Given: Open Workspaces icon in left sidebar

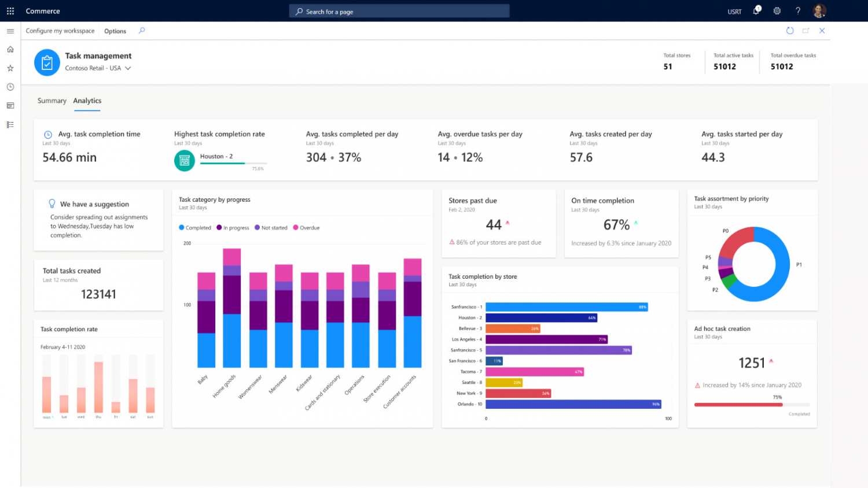Looking at the screenshot, I should (10, 106).
